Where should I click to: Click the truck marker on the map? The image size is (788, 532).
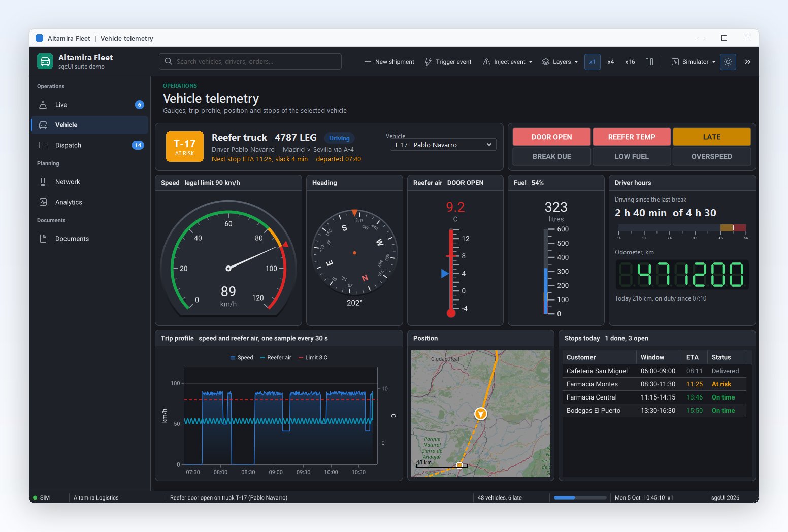(481, 414)
